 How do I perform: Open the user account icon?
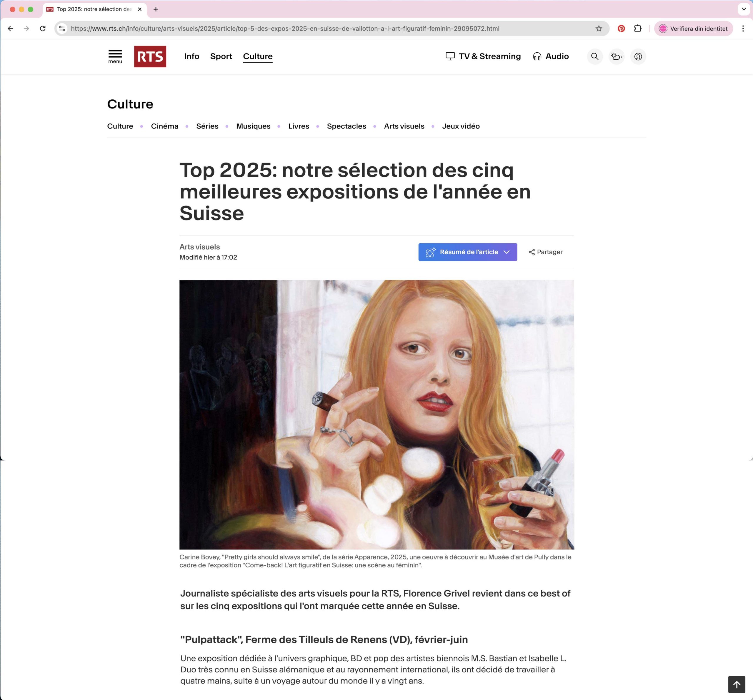coord(638,56)
